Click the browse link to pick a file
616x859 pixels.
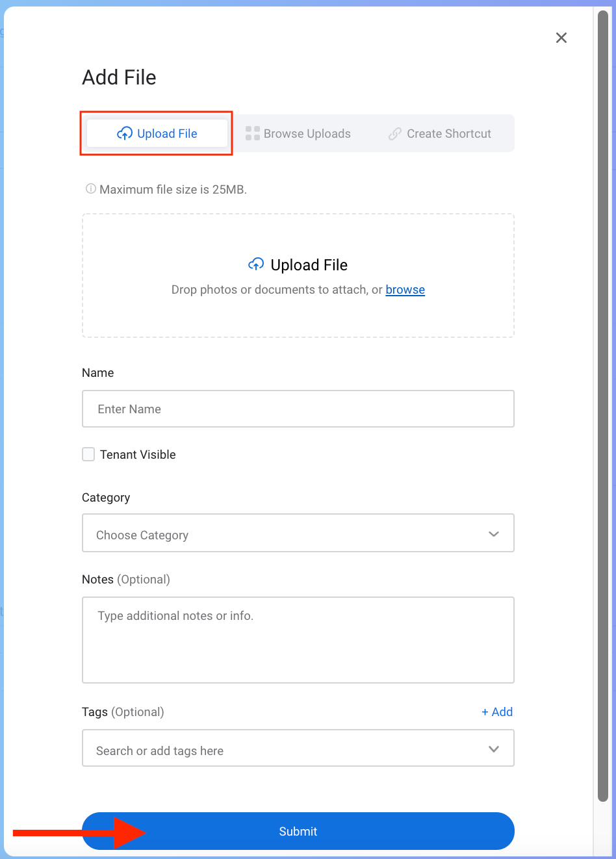tap(405, 290)
